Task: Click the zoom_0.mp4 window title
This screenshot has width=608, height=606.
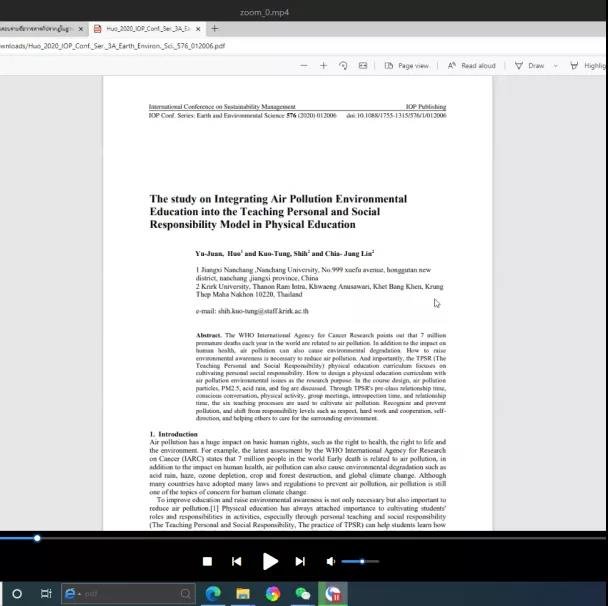Action: coord(264,12)
